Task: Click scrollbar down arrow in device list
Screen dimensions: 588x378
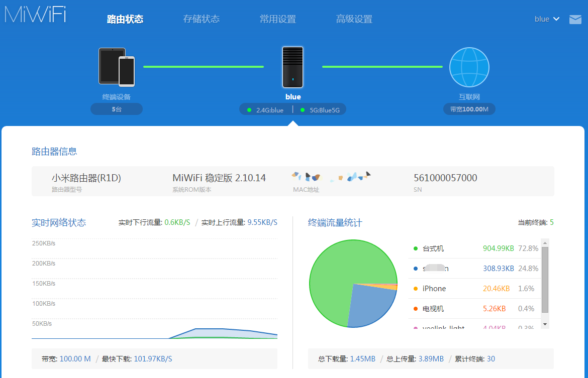Action: pyautogui.click(x=545, y=324)
